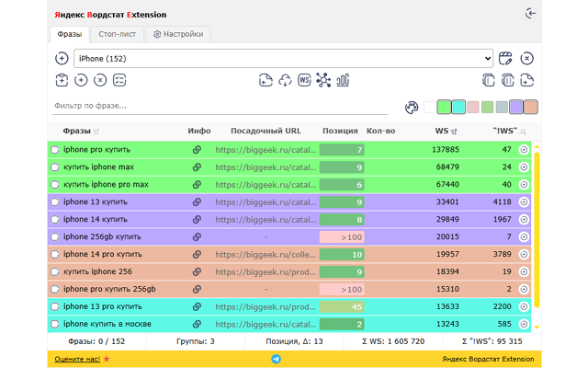This screenshot has height=368, width=588.
Task: Click the cloud download icon
Action: (285, 80)
